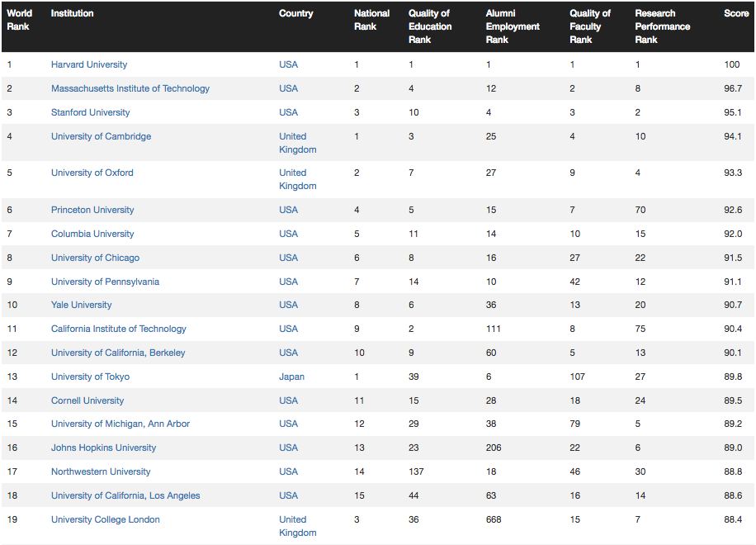The height and width of the screenshot is (545, 756).
Task: Open University of California, Los Angeles link
Action: 125,495
